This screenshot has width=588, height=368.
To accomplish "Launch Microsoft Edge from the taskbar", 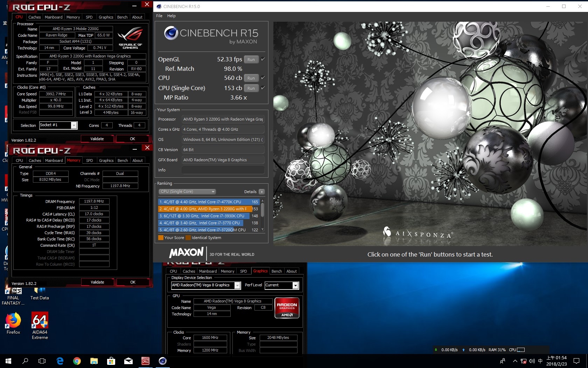I will 60,361.
